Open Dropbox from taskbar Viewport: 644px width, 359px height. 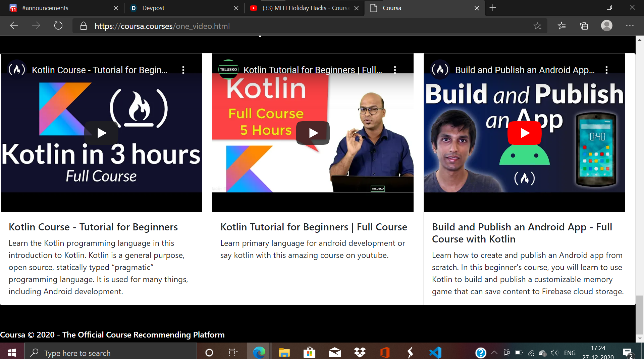[x=360, y=353]
